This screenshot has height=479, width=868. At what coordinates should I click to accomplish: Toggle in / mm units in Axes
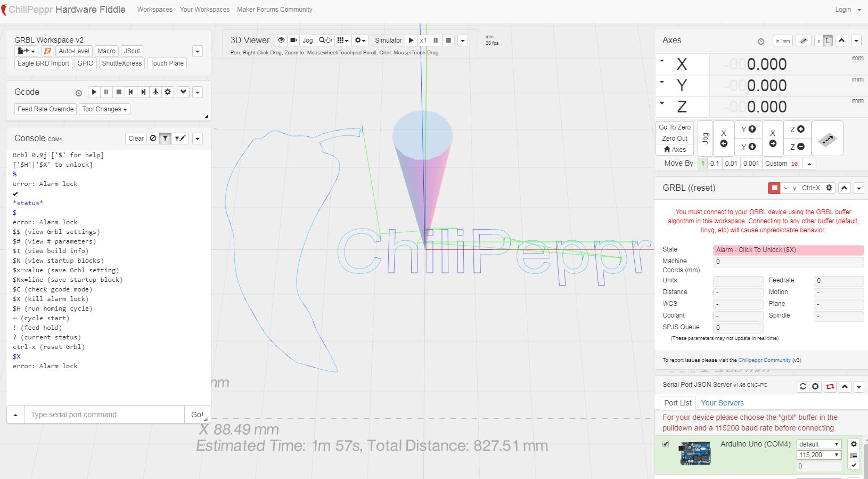pos(783,41)
